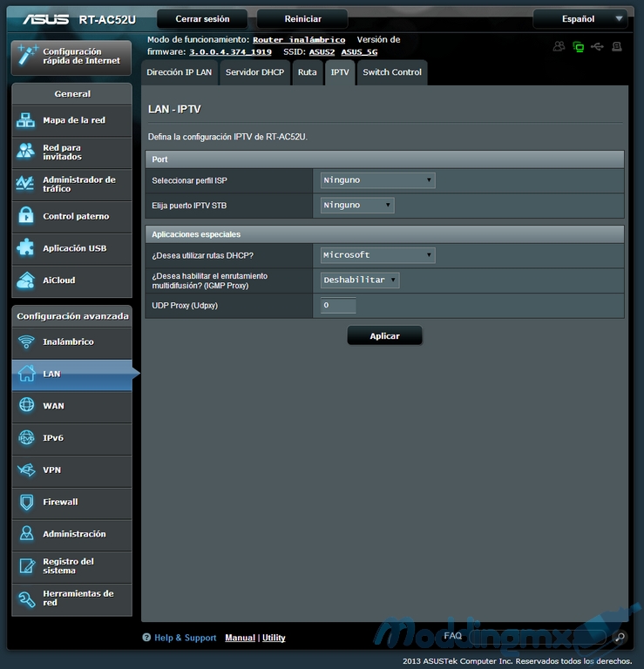Click the Help & Support text link
The height and width of the screenshot is (669, 644).
point(186,638)
